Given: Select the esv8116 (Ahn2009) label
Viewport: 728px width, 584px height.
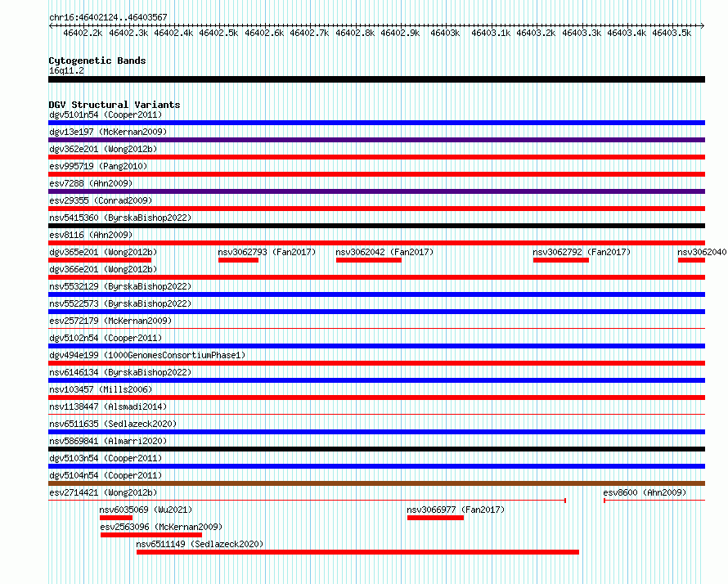Looking at the screenshot, I should coord(91,235).
